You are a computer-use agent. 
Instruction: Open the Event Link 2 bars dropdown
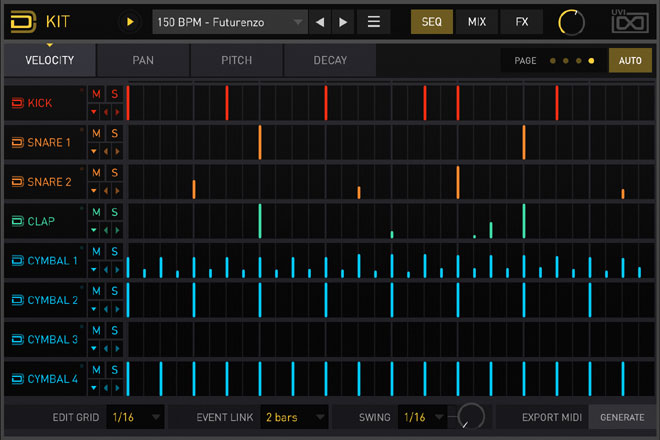[293, 416]
